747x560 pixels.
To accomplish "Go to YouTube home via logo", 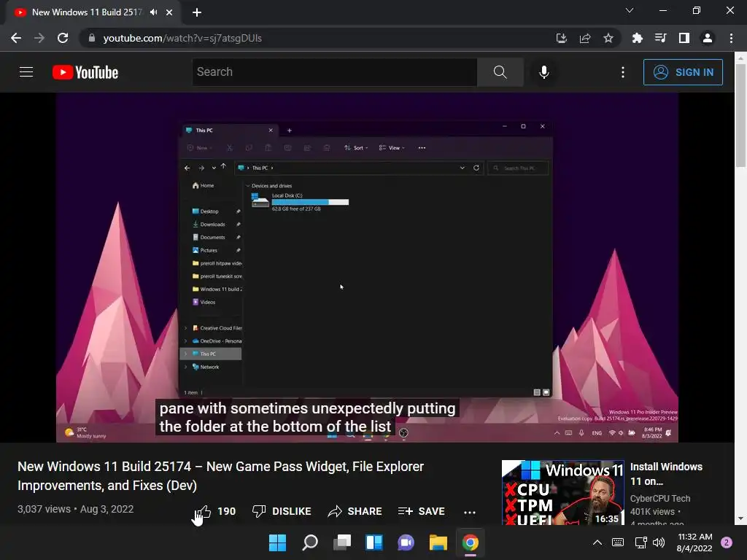I will [85, 72].
